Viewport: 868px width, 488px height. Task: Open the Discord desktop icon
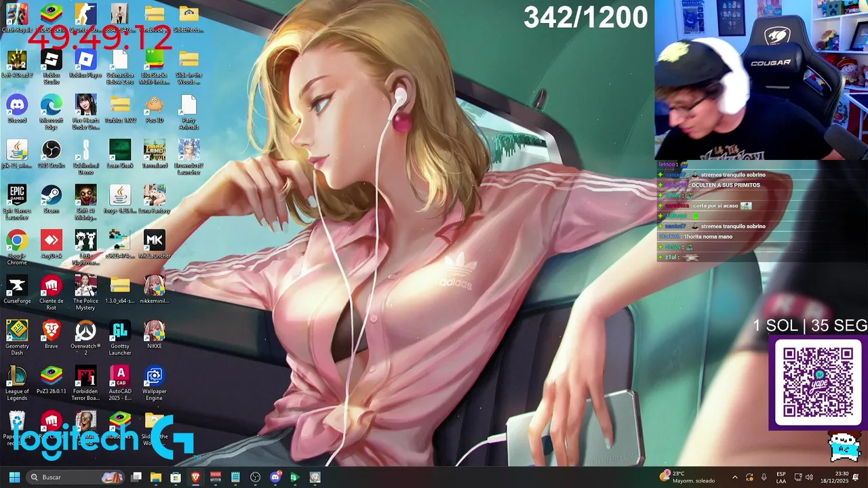click(17, 109)
